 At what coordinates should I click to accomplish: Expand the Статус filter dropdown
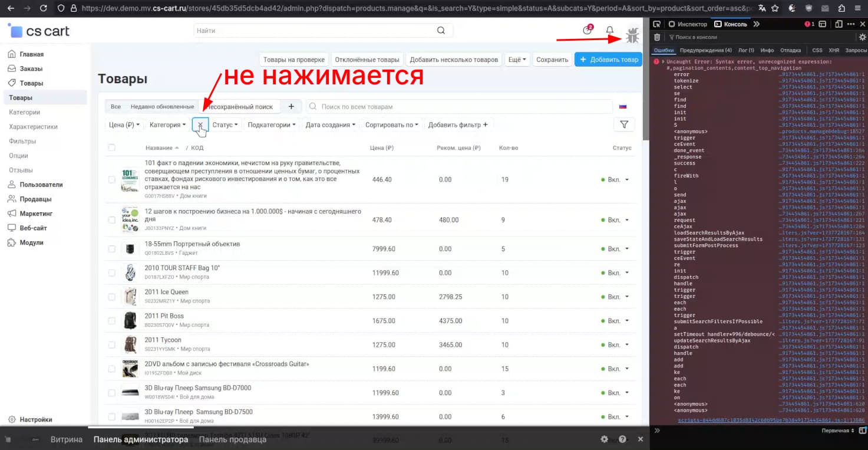point(225,124)
